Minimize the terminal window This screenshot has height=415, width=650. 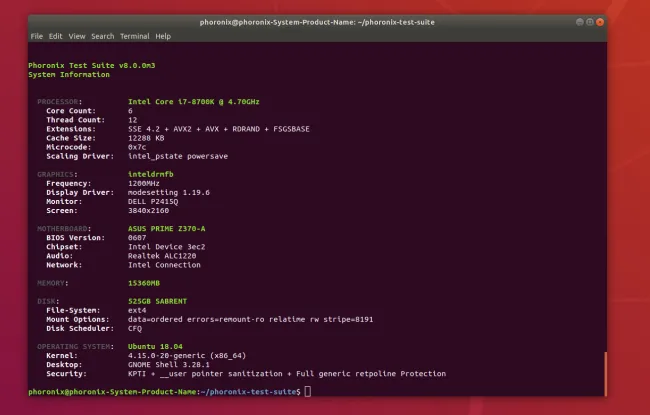click(x=580, y=22)
